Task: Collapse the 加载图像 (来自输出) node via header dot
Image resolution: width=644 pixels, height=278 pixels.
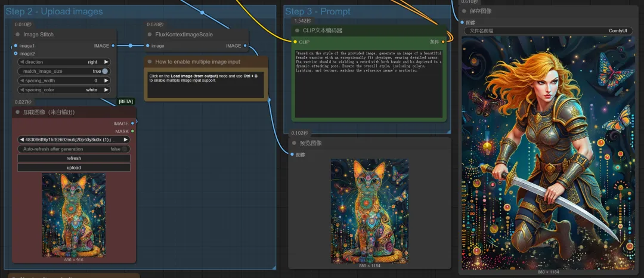Action: click(x=18, y=112)
